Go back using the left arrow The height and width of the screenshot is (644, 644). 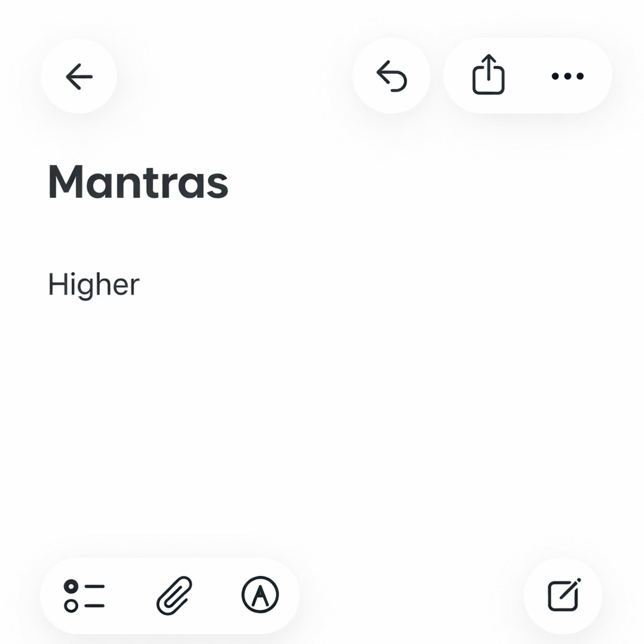tap(79, 77)
